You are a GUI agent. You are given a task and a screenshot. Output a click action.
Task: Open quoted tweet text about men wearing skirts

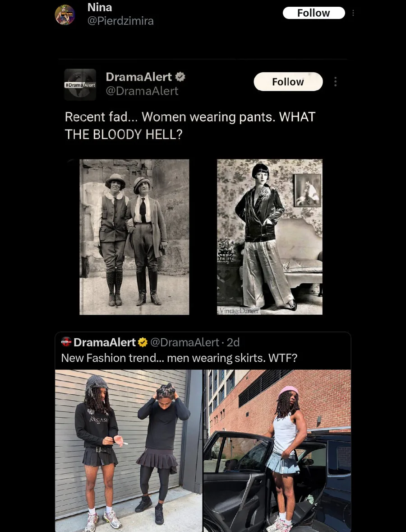tap(179, 358)
